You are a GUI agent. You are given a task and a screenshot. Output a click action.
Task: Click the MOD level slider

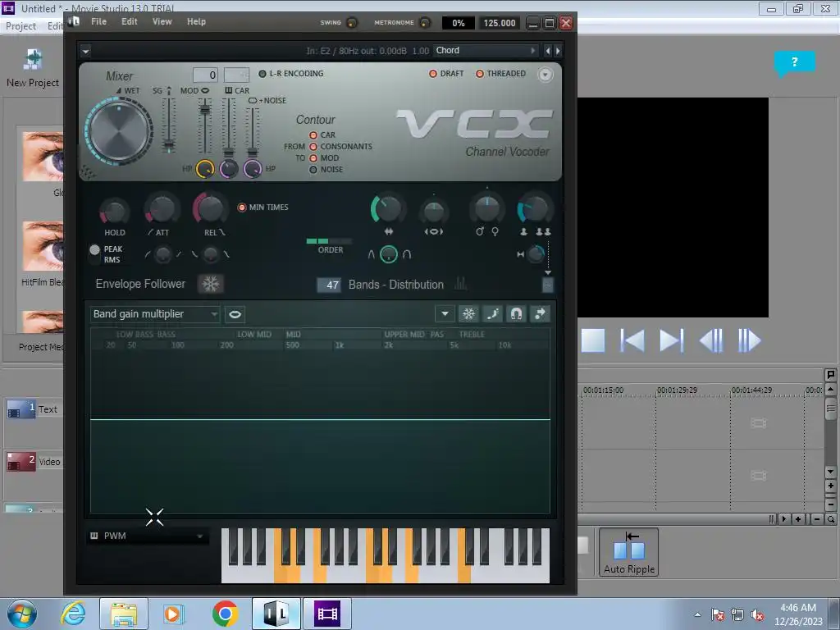pos(204,126)
